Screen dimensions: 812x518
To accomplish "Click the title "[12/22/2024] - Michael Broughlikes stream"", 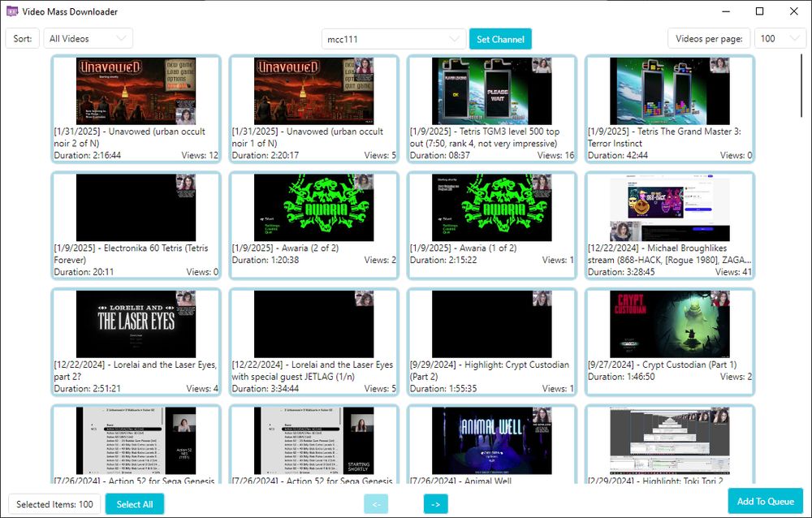I will (670, 254).
